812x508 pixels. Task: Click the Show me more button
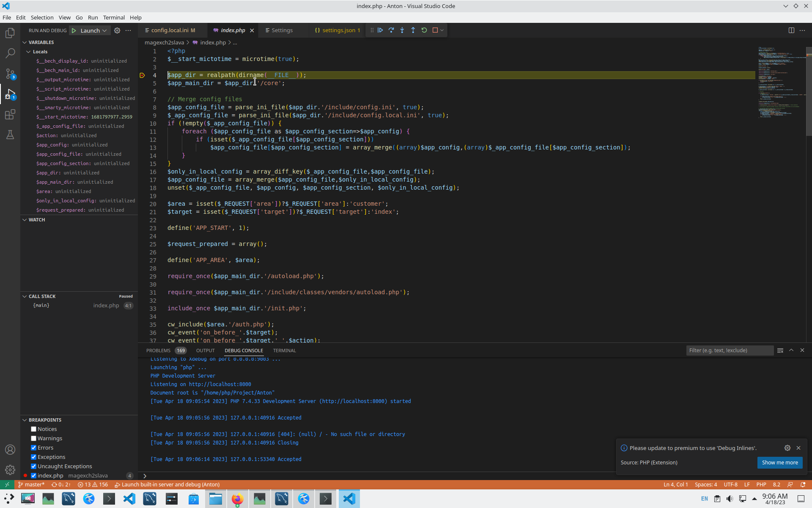point(779,462)
